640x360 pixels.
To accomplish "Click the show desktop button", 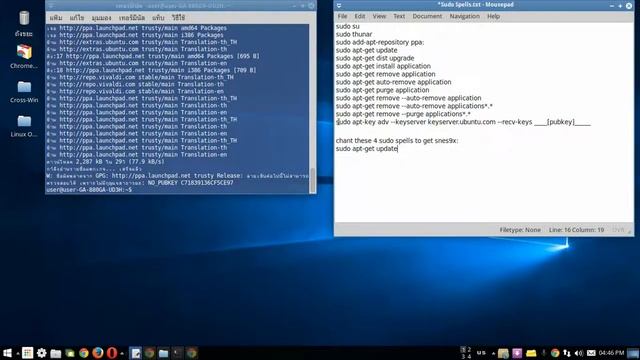I will pos(633,353).
